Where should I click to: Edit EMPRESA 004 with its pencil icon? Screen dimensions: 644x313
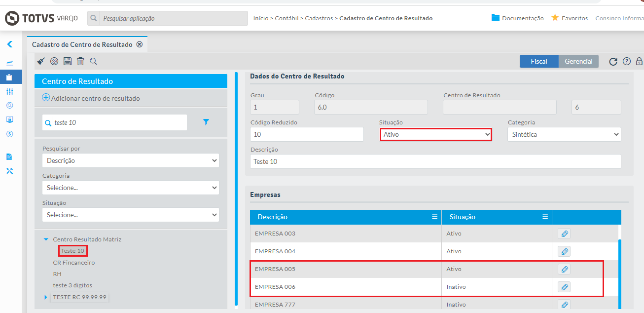tap(564, 251)
